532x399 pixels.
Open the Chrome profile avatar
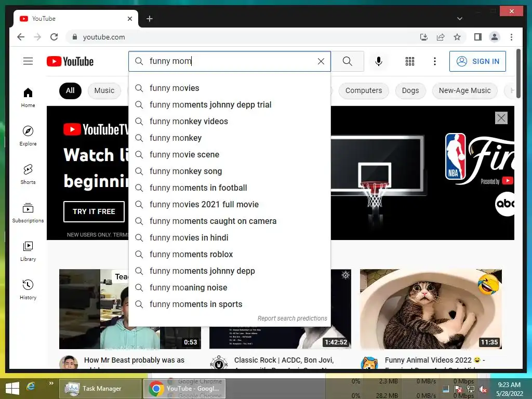click(495, 37)
